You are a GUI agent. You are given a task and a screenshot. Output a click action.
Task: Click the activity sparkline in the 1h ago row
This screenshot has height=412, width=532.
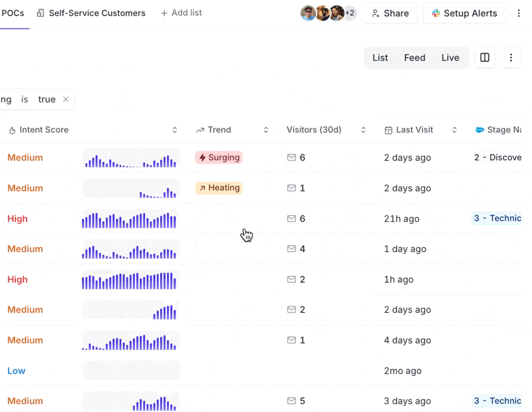pos(131,280)
